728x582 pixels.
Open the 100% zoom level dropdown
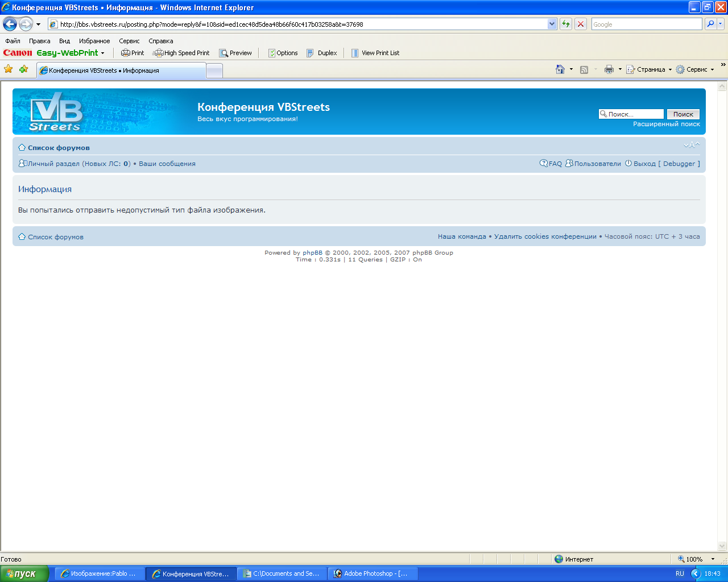click(713, 559)
